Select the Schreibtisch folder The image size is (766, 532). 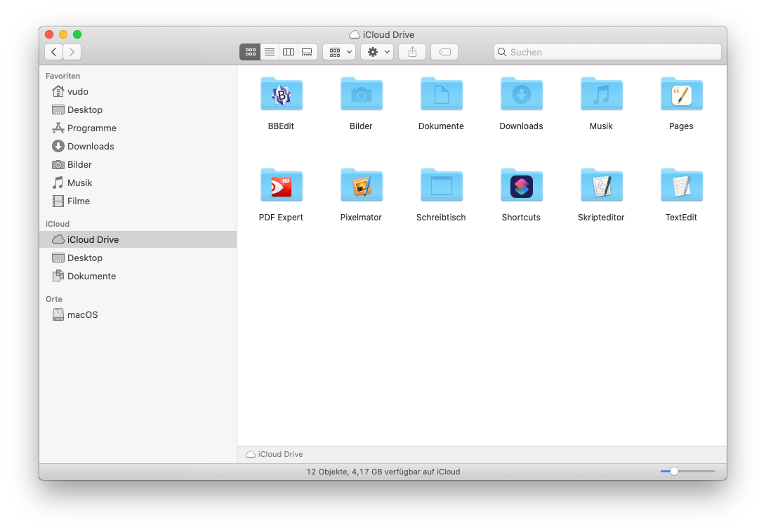(441, 185)
